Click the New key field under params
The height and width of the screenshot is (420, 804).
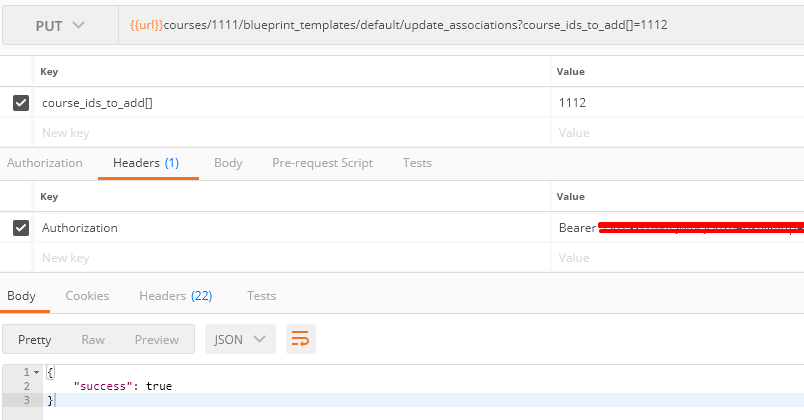click(x=290, y=132)
